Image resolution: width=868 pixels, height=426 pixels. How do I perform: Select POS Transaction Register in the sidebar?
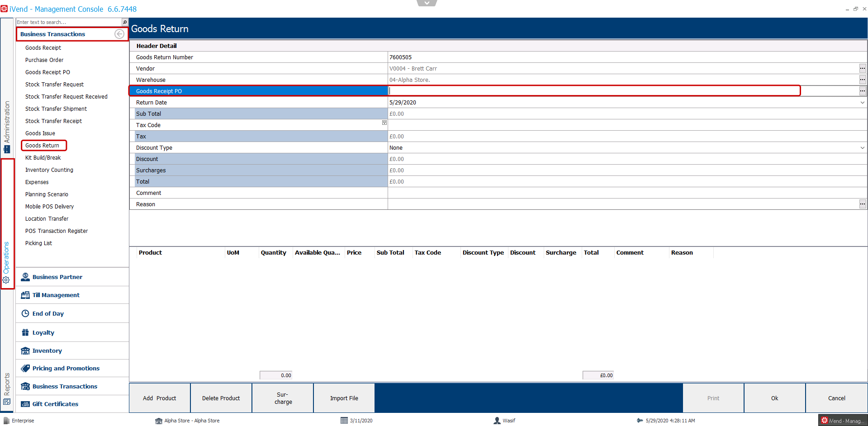coord(57,231)
